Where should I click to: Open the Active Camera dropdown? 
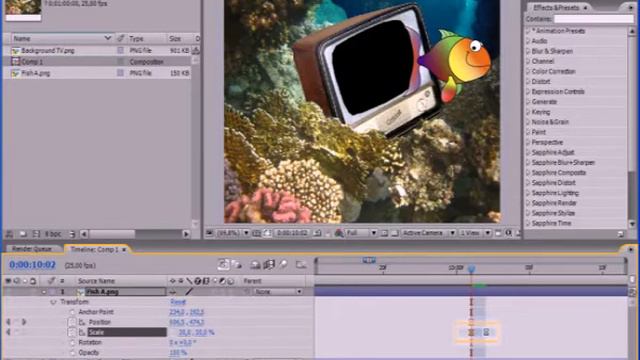click(428, 233)
